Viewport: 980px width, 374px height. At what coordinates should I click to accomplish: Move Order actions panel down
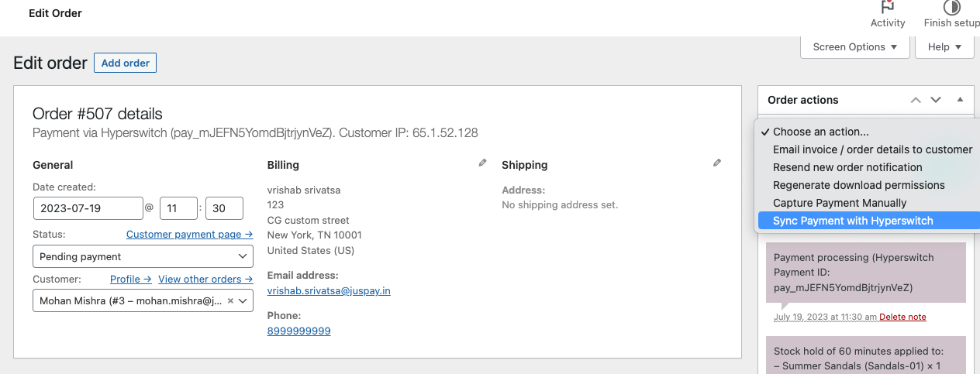pos(936,100)
